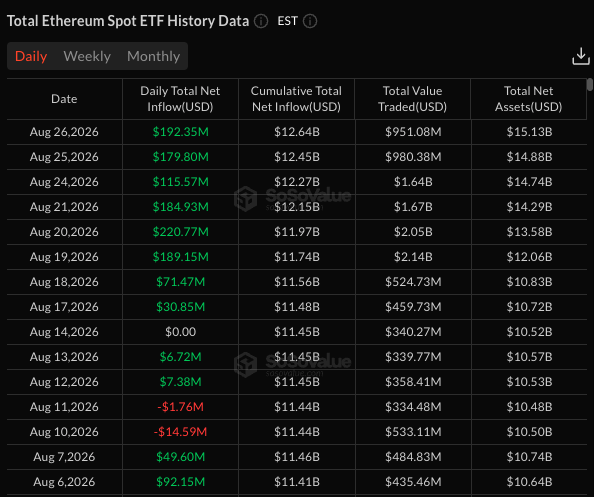Select the $980.38M traded value
The height and width of the screenshot is (497, 594).
point(413,157)
